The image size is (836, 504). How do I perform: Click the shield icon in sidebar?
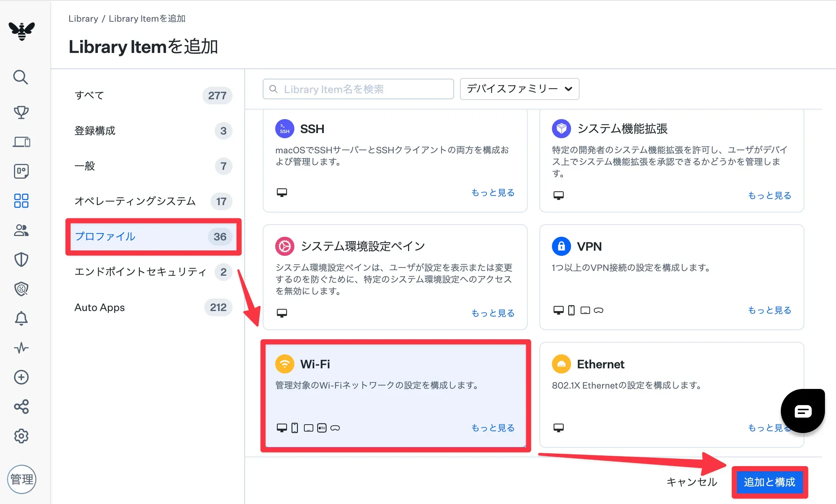click(21, 260)
